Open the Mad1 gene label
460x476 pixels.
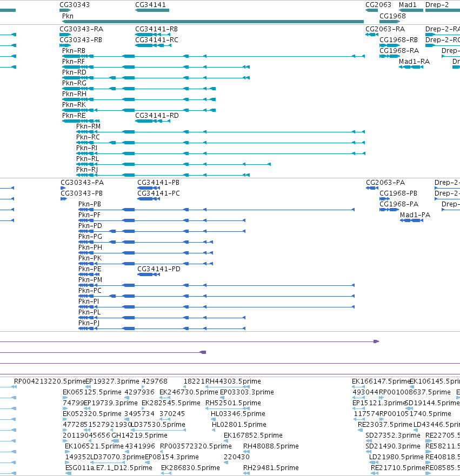click(408, 5)
